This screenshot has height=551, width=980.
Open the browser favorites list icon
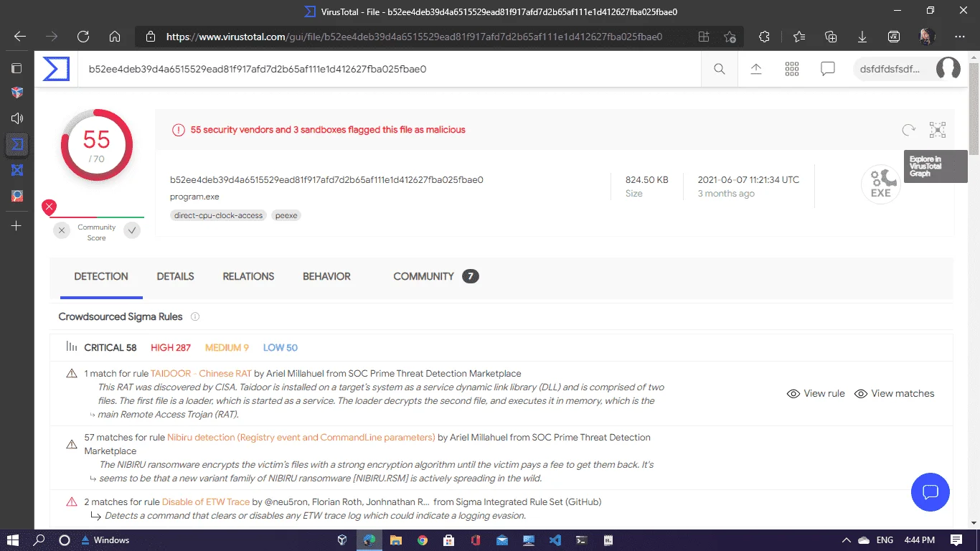click(x=799, y=37)
